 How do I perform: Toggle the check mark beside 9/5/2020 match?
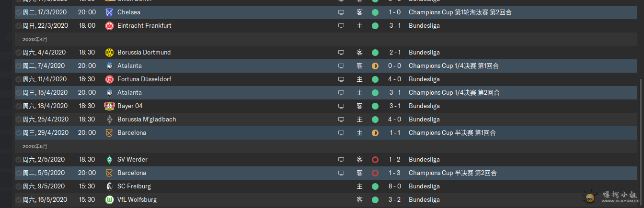click(x=18, y=186)
